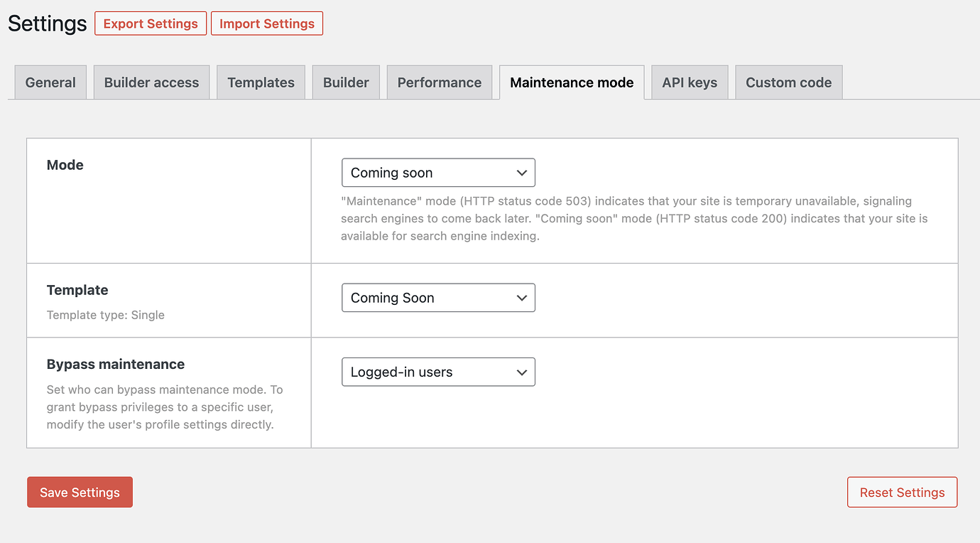
Task: Select Coming soon in Mode dropdown
Action: pos(438,172)
